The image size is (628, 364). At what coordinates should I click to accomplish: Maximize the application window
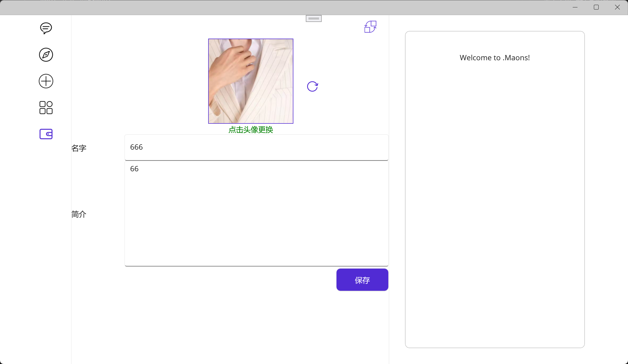pos(596,7)
